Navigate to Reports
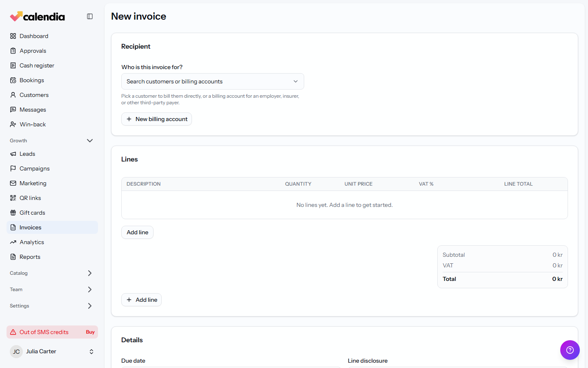 click(52, 257)
